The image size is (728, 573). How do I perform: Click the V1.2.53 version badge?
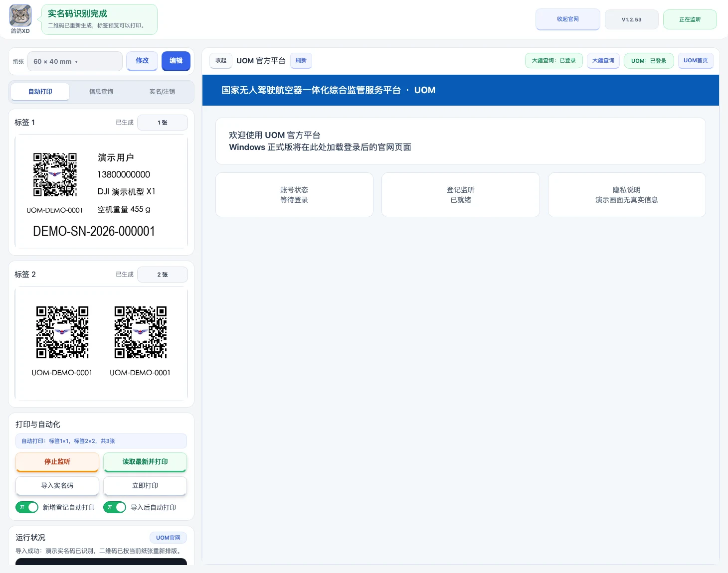coord(632,19)
